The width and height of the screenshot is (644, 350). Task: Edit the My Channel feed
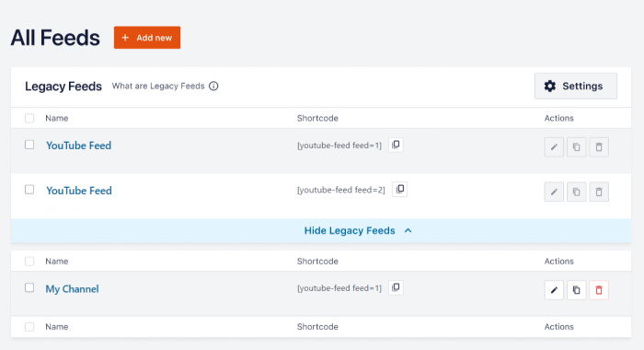click(x=554, y=290)
